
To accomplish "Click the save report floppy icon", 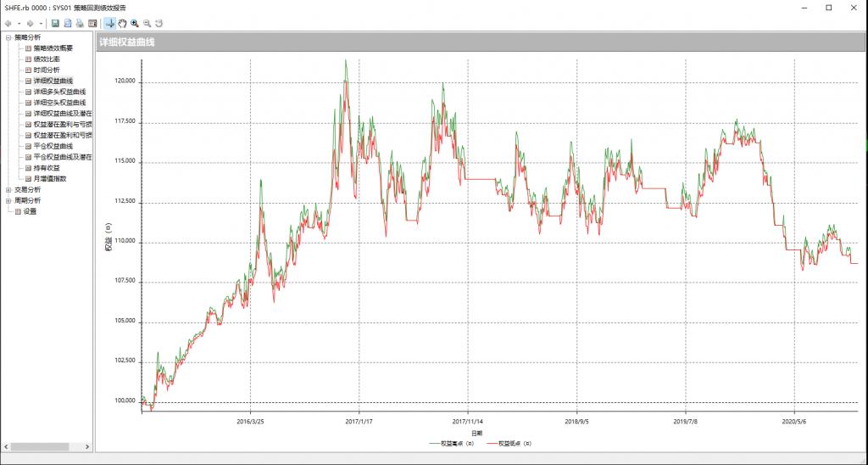I will point(55,23).
